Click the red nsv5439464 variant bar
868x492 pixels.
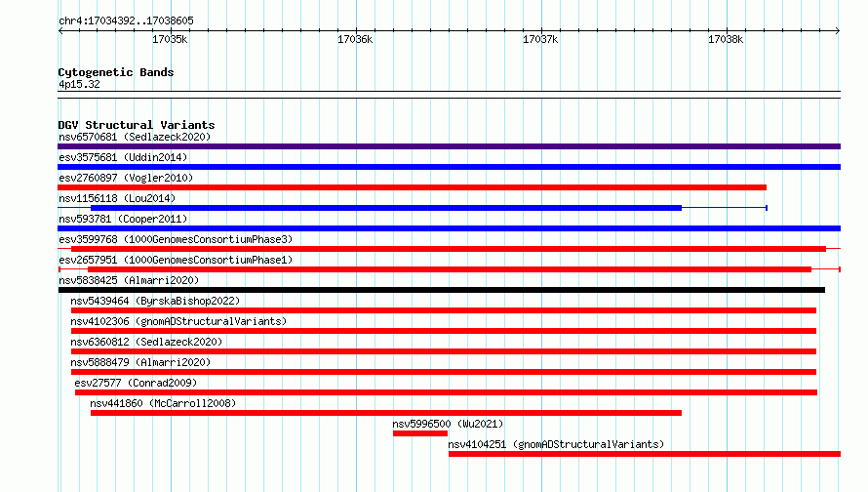(444, 310)
